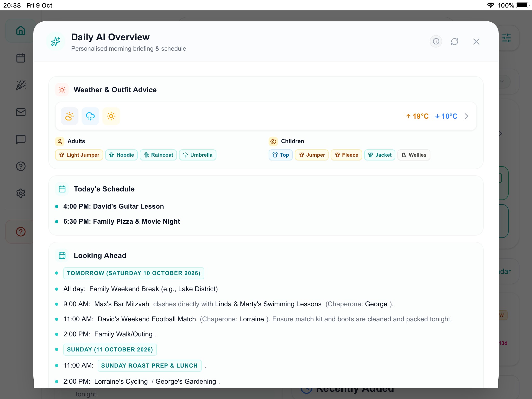Open Lorraine's Cycling event

point(121,381)
